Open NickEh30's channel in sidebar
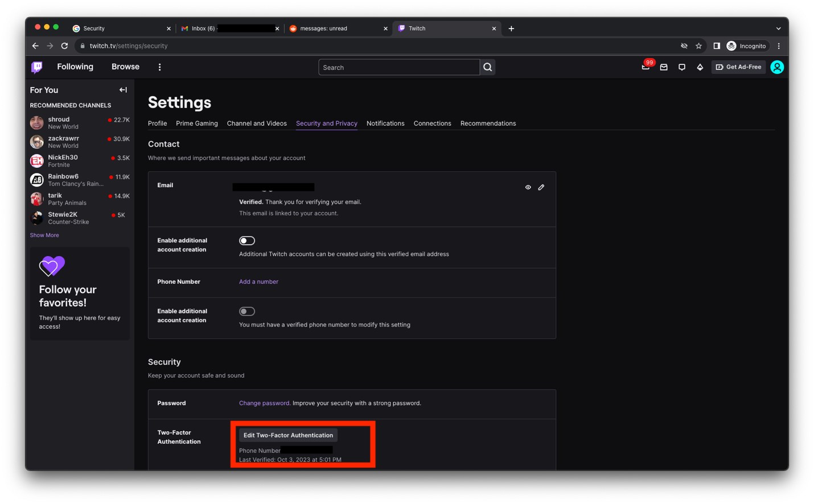Viewport: 814px width, 504px height. [80, 161]
